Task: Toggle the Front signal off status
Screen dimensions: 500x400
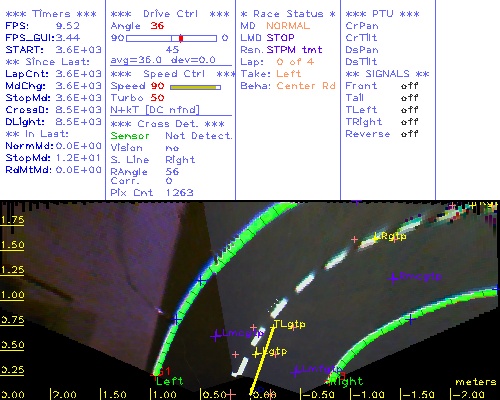Action: coord(409,86)
